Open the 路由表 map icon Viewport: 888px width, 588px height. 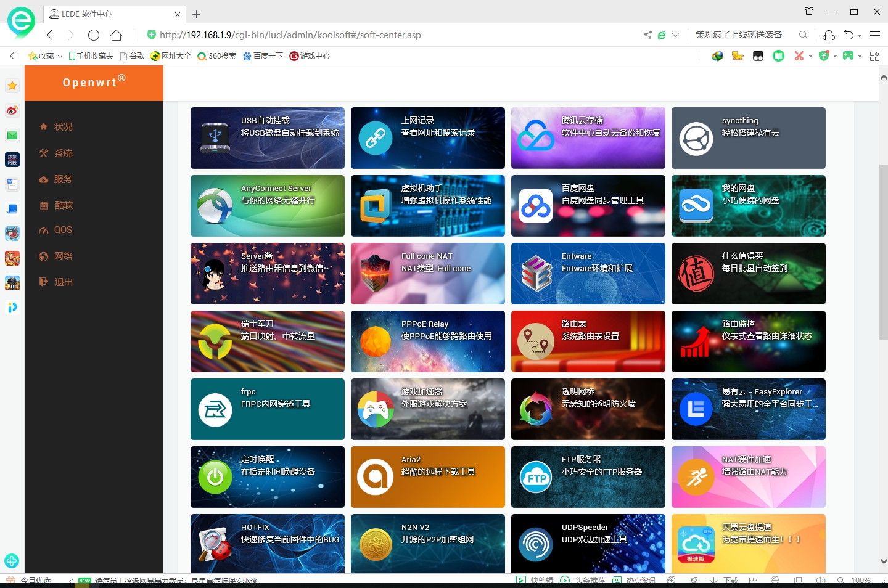pyautogui.click(x=536, y=341)
